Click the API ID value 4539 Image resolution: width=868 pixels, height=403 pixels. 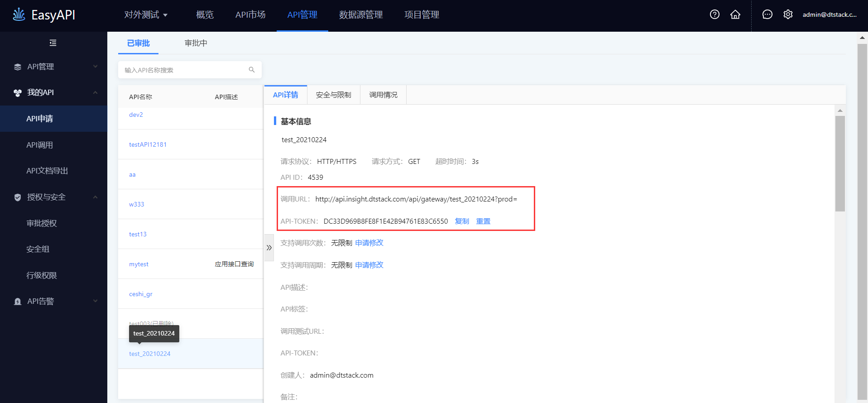(316, 177)
